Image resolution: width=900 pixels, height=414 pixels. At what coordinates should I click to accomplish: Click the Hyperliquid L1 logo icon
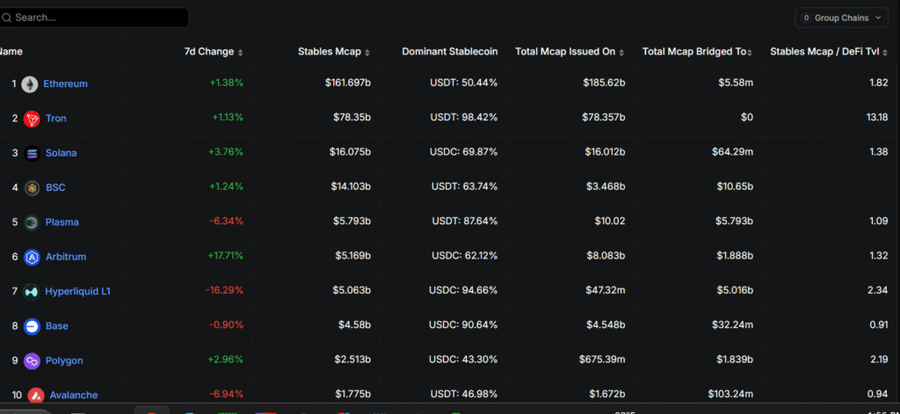[x=32, y=291]
